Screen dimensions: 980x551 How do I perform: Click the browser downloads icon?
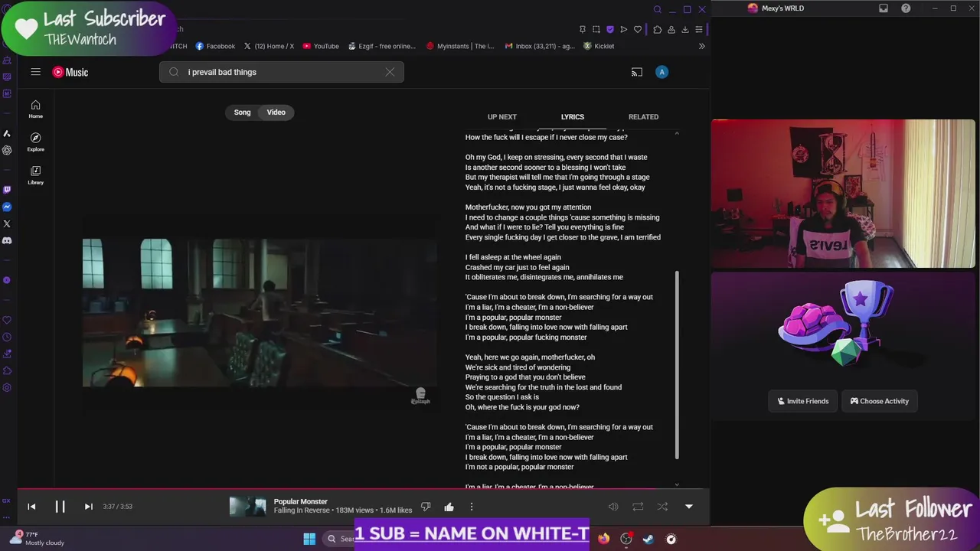click(684, 29)
